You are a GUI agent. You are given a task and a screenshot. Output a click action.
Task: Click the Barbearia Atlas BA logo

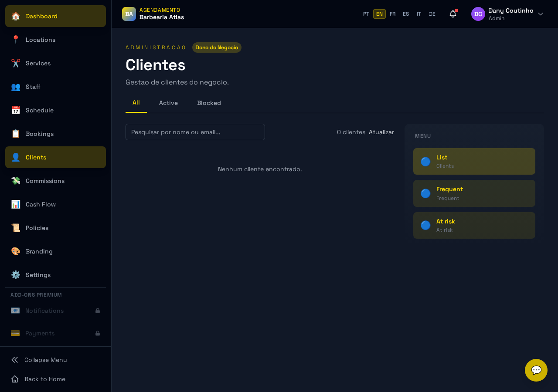coord(129,14)
